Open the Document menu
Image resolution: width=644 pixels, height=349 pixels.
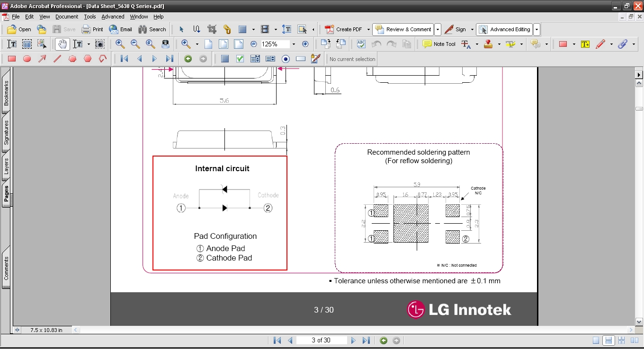tap(66, 17)
